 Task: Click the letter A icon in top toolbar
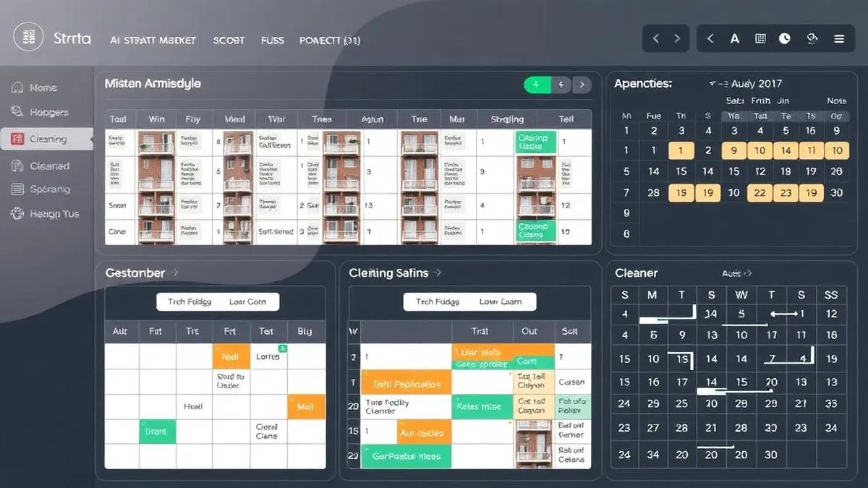735,39
